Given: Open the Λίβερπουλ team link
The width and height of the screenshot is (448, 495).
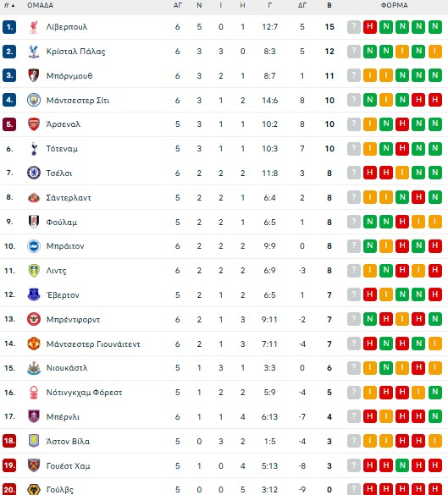Looking at the screenshot, I should click(x=67, y=27).
